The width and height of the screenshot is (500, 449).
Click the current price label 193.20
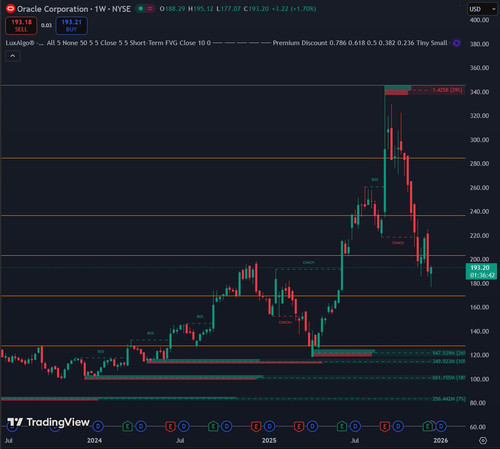click(481, 271)
